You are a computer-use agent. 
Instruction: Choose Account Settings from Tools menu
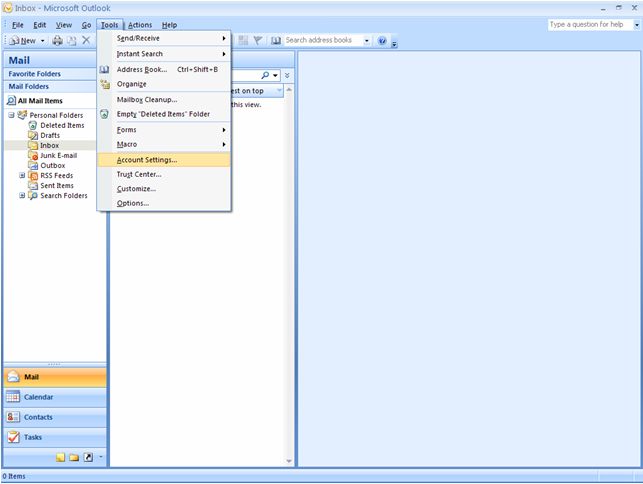coord(146,160)
